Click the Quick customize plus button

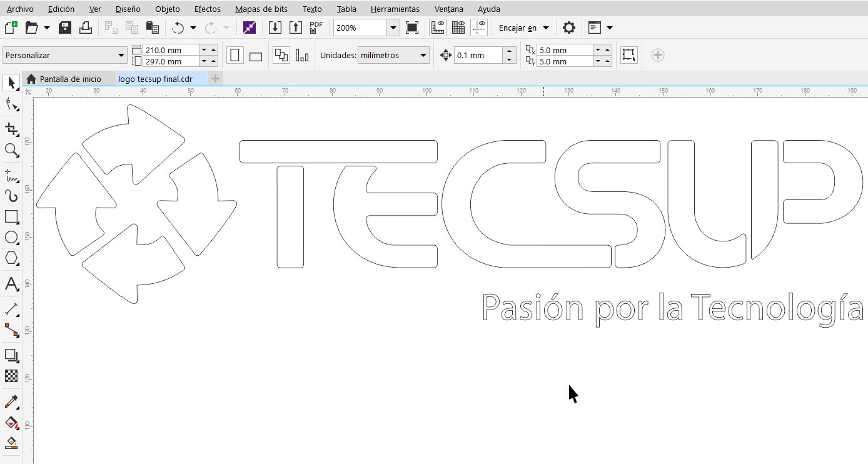(x=657, y=55)
